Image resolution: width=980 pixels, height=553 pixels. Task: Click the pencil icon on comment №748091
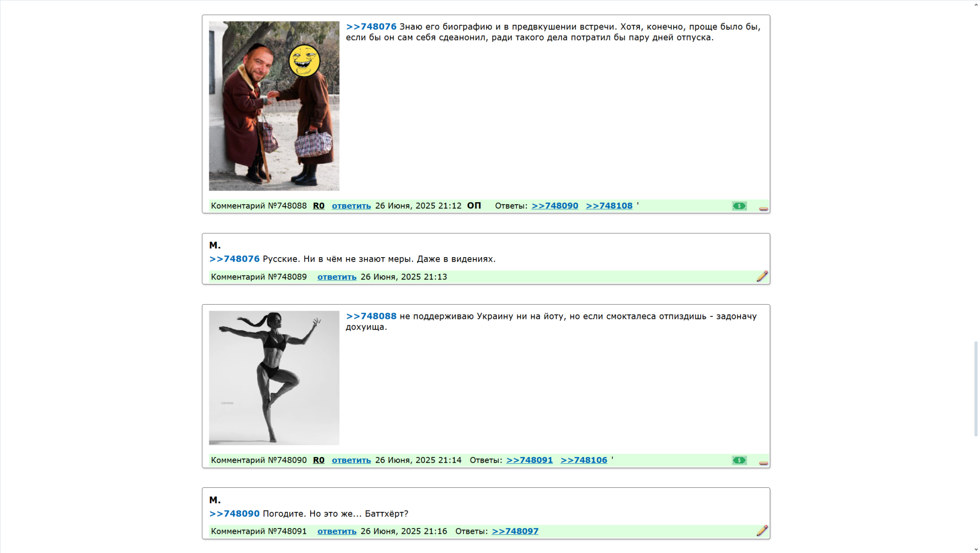click(x=762, y=530)
